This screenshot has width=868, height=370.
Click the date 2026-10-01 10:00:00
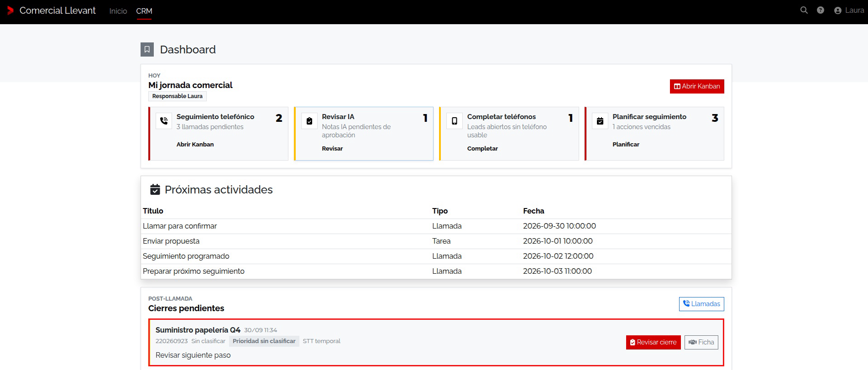(558, 241)
